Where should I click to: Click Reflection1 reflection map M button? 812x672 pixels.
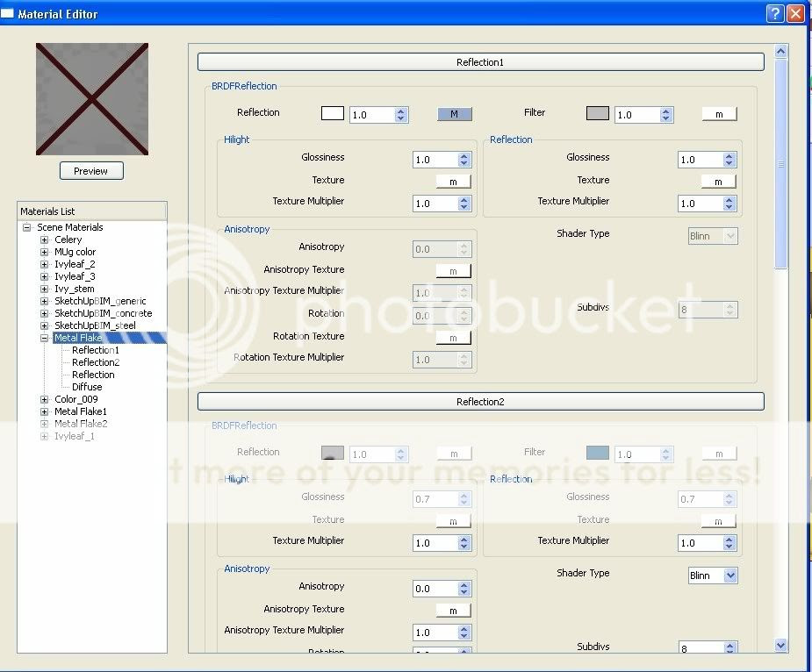coord(455,114)
